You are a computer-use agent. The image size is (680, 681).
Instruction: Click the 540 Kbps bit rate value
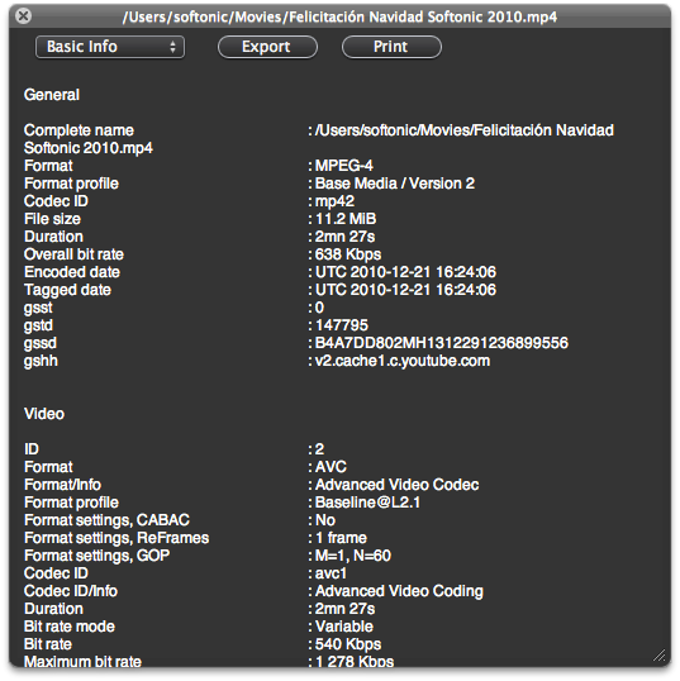click(348, 645)
